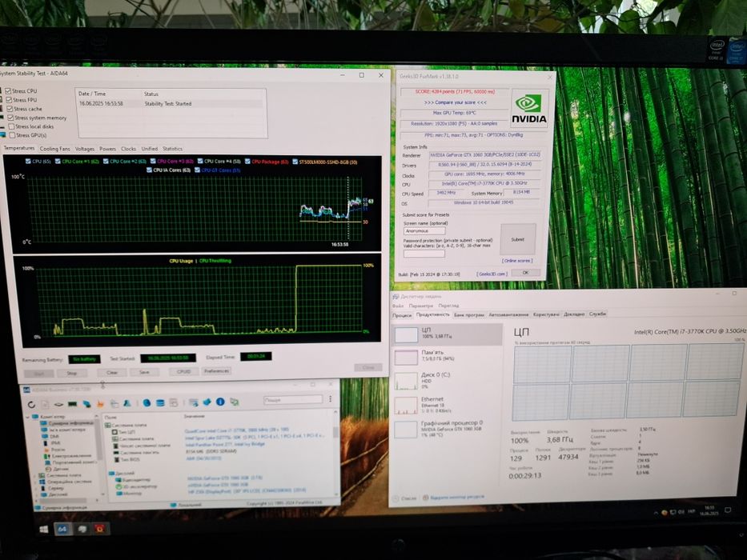Click the CPUID button in Stability Test

[x=183, y=371]
